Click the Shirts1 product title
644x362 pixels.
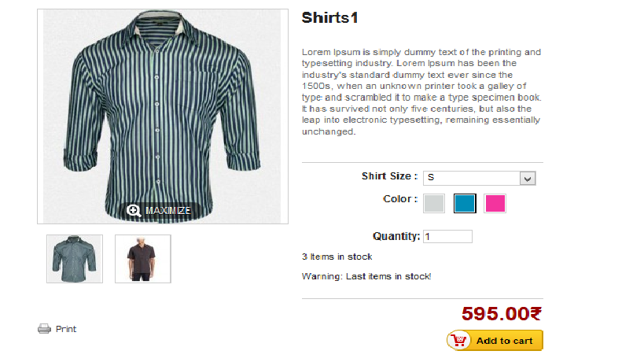pos(329,17)
